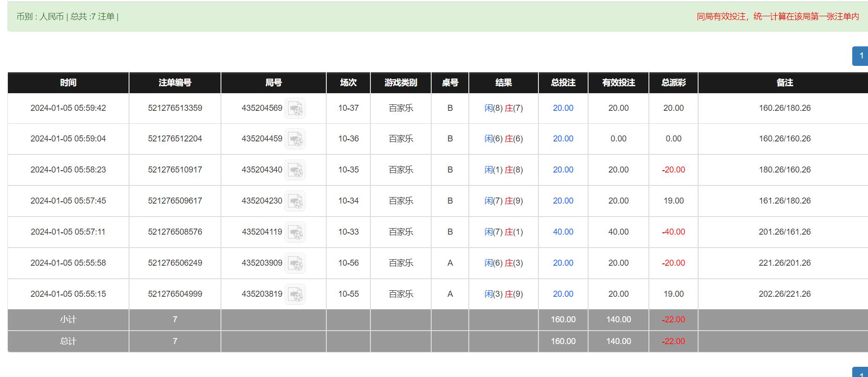Click timestamp 2024-01-05 05:57:45
The image size is (868, 377).
pos(68,201)
